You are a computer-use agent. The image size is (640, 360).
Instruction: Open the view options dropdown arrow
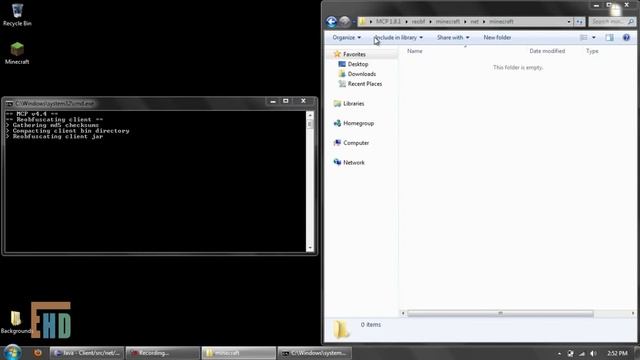(594, 38)
